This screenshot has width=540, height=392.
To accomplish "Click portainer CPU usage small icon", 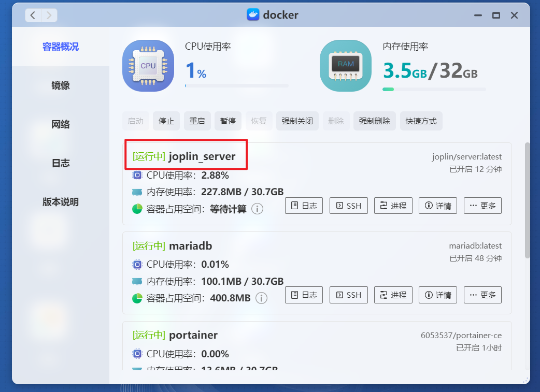I will click(137, 354).
